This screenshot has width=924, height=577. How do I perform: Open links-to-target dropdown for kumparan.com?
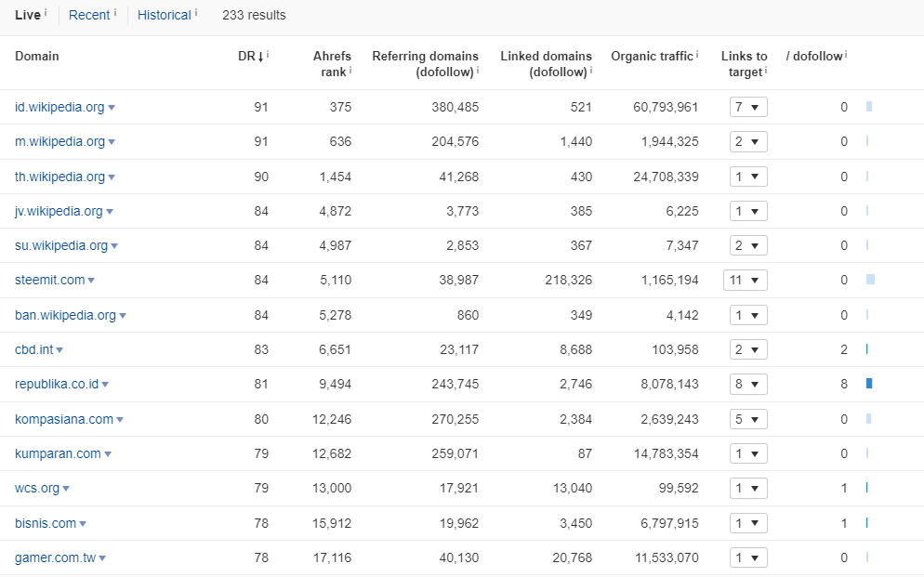pyautogui.click(x=748, y=454)
